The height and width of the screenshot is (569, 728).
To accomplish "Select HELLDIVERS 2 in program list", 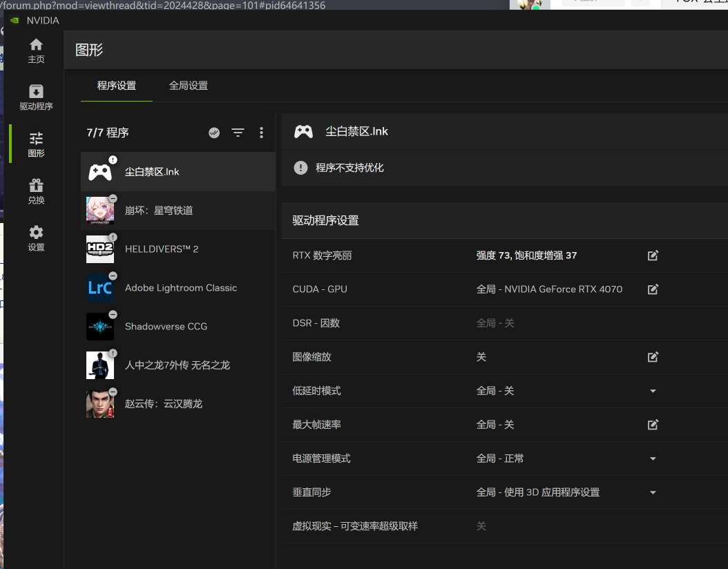I will coord(162,249).
